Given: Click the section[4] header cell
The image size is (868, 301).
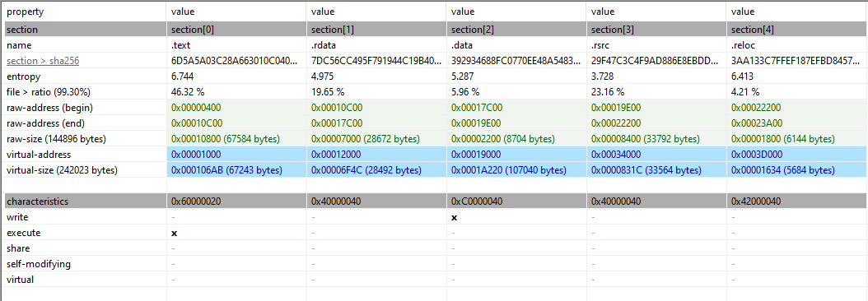Looking at the screenshot, I should click(797, 30).
